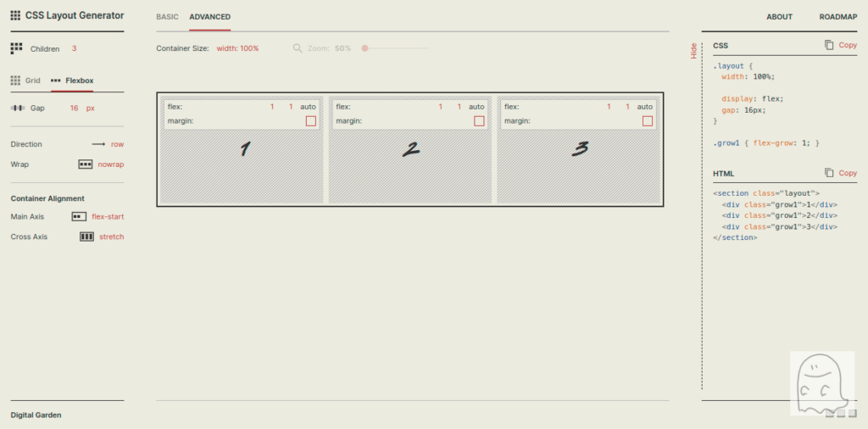
Task: Click the 'display: flex;' CSS line
Action: point(753,98)
